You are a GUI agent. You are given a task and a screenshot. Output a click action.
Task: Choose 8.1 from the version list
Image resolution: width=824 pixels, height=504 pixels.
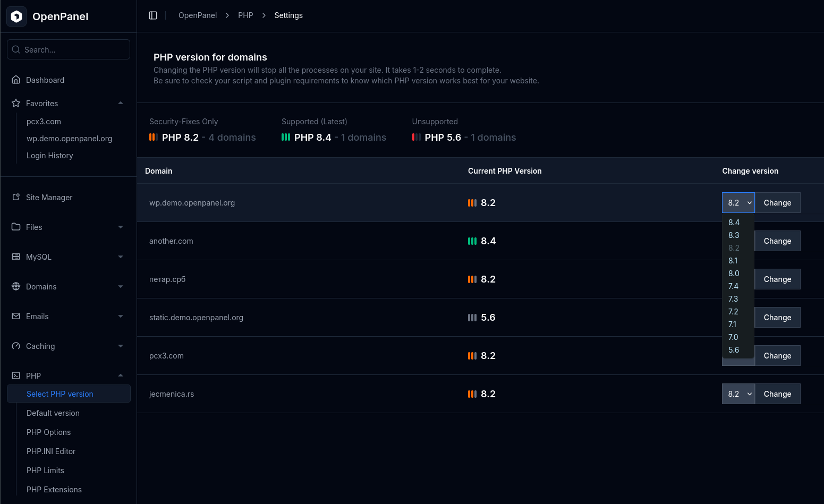[738, 261]
